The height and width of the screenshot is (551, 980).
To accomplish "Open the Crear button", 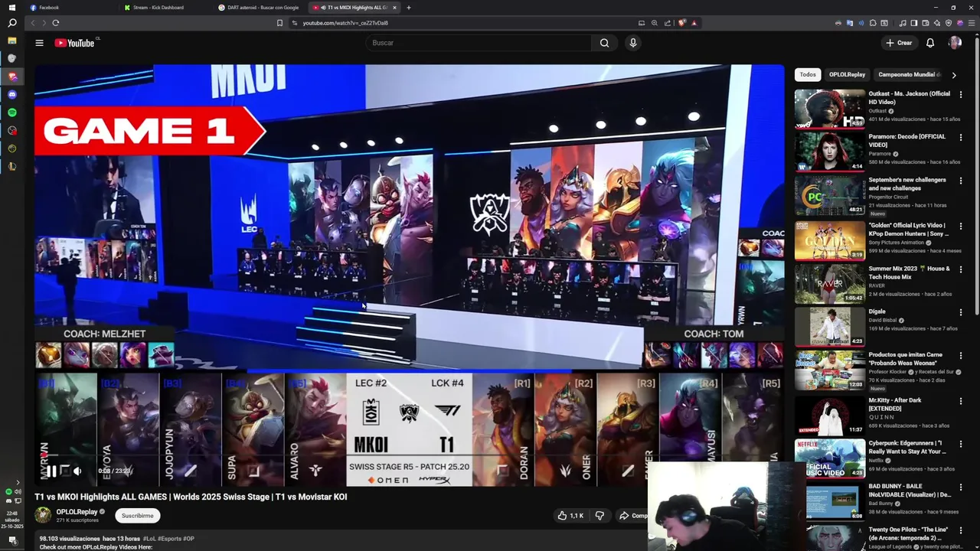I will pos(899,43).
